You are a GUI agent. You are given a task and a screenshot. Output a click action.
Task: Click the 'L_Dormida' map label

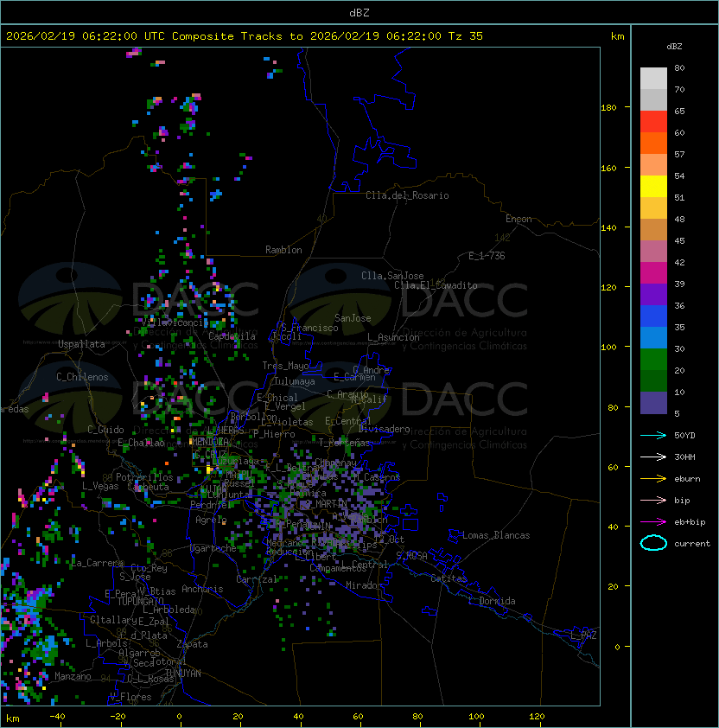pos(492,601)
